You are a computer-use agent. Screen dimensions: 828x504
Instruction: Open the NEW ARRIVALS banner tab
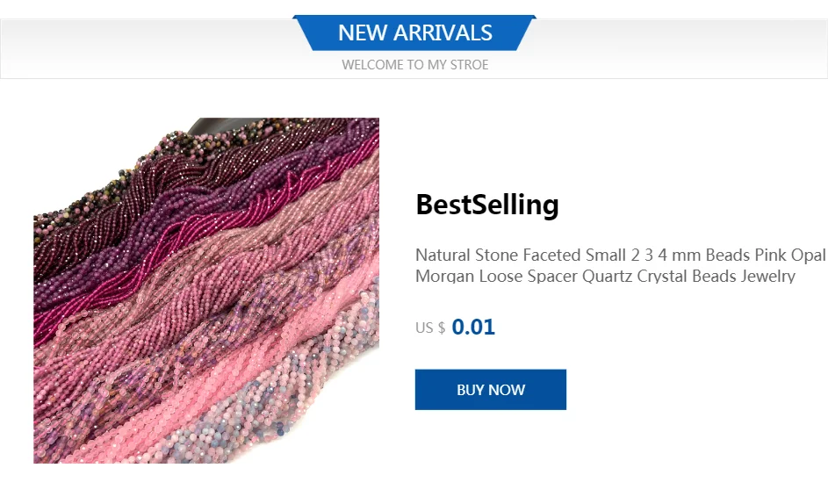pyautogui.click(x=414, y=33)
